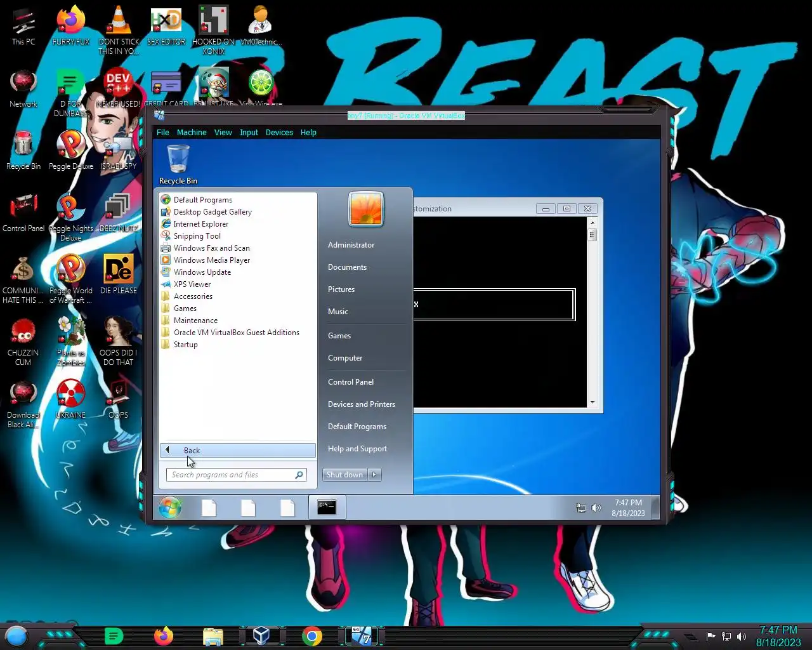Click the Shut down button
Screen dimensions: 812x650
[344, 475]
